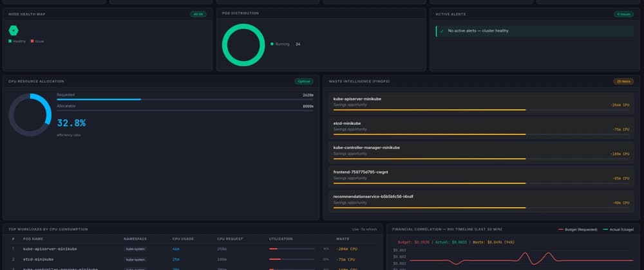Sort by the POD NAME column header
The width and height of the screenshot is (644, 270).
[x=33, y=239]
